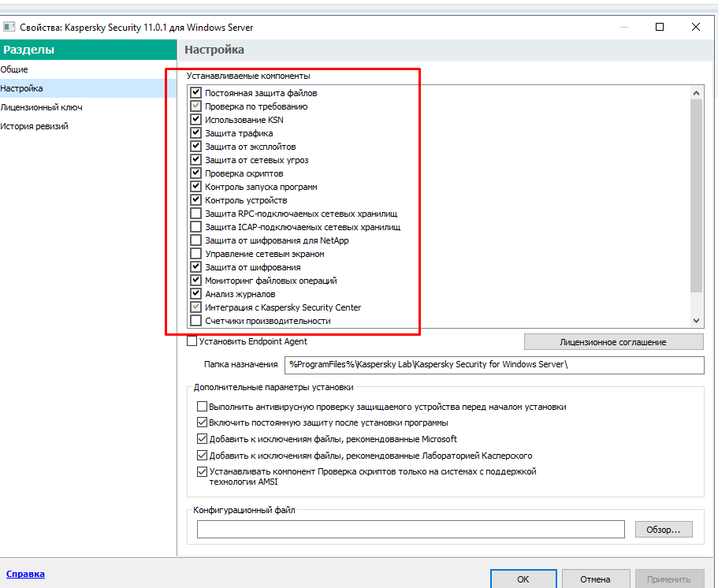Image resolution: width=718 pixels, height=588 pixels.
Task: Click the Отмена button
Action: 595,579
